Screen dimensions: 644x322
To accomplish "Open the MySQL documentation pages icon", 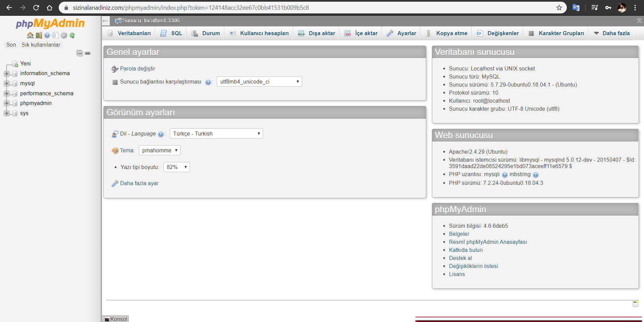I will tap(55, 35).
